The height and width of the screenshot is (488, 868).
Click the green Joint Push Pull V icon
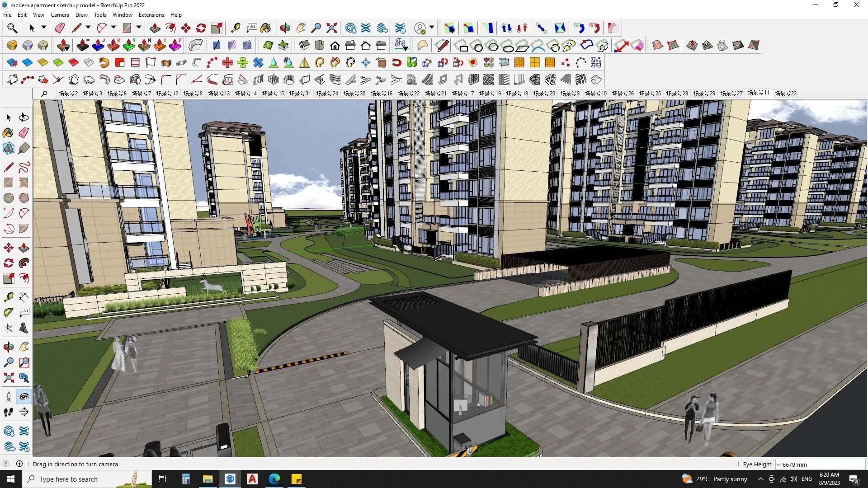pyautogui.click(x=129, y=45)
